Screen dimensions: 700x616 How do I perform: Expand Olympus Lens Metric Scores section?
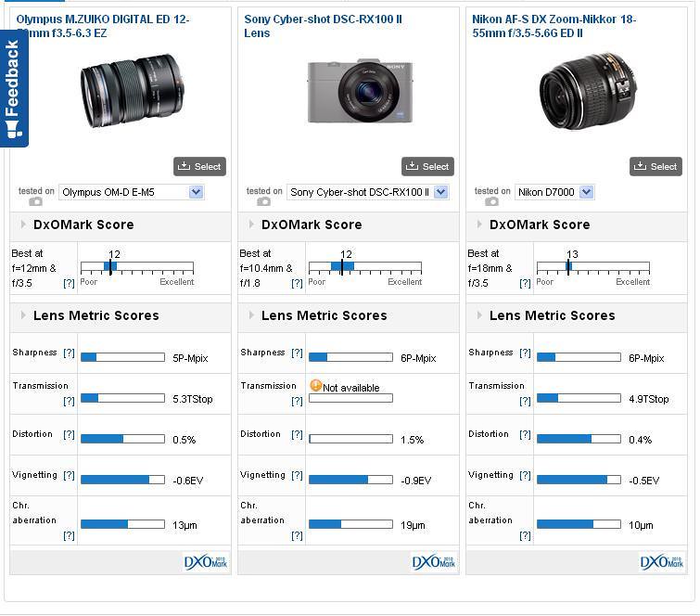click(23, 315)
